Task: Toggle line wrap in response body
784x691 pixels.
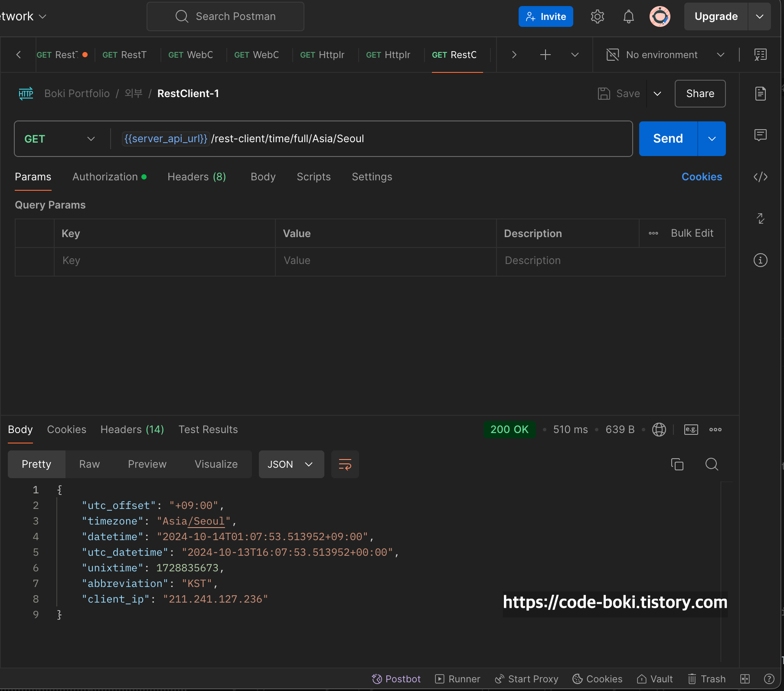Action: pyautogui.click(x=345, y=464)
